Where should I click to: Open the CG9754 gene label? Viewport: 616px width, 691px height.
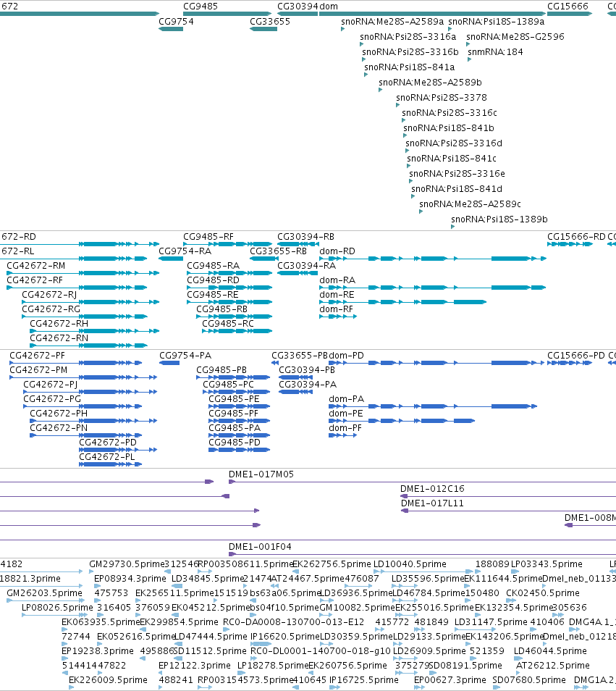coord(176,22)
